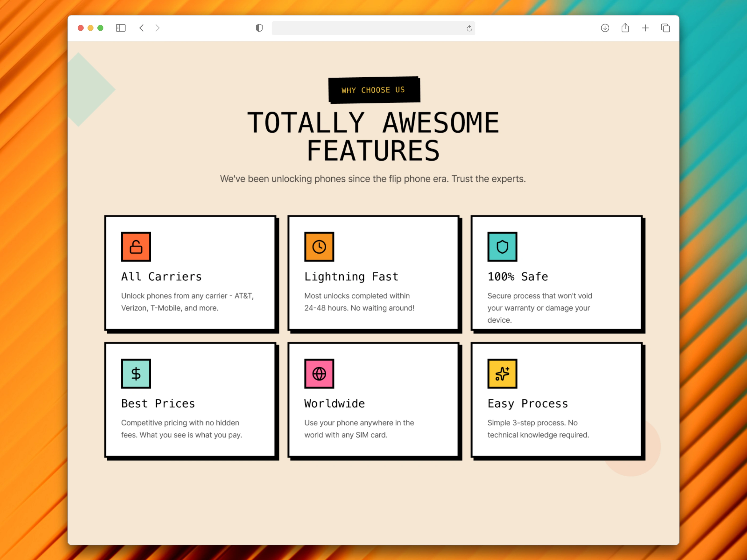
Task: Reload the page
Action: click(x=469, y=28)
